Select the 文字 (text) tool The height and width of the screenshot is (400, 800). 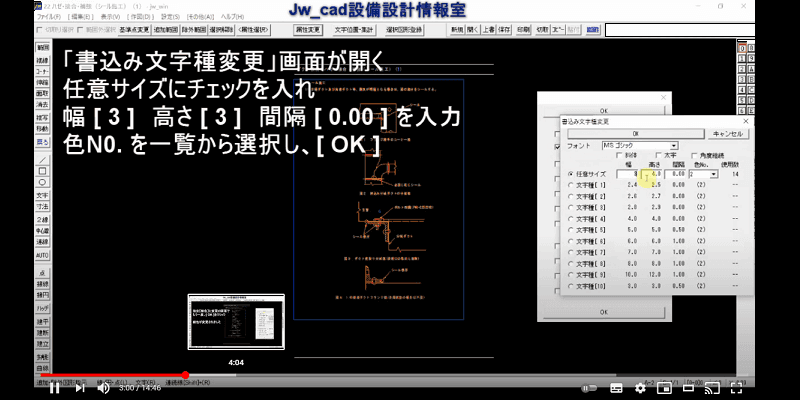(x=42, y=195)
